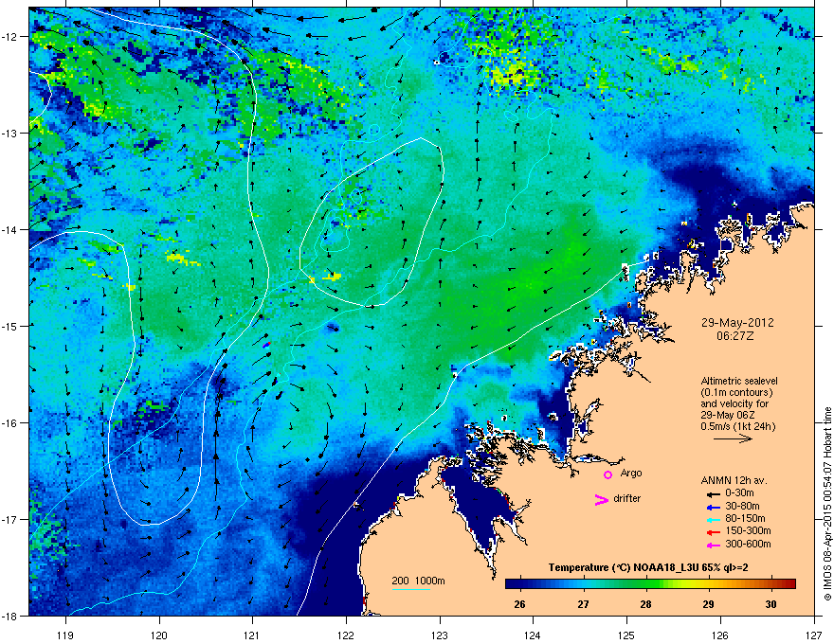Click the 'ANMN 12h av.' legend heading
This screenshot has width=834, height=644.
[734, 480]
